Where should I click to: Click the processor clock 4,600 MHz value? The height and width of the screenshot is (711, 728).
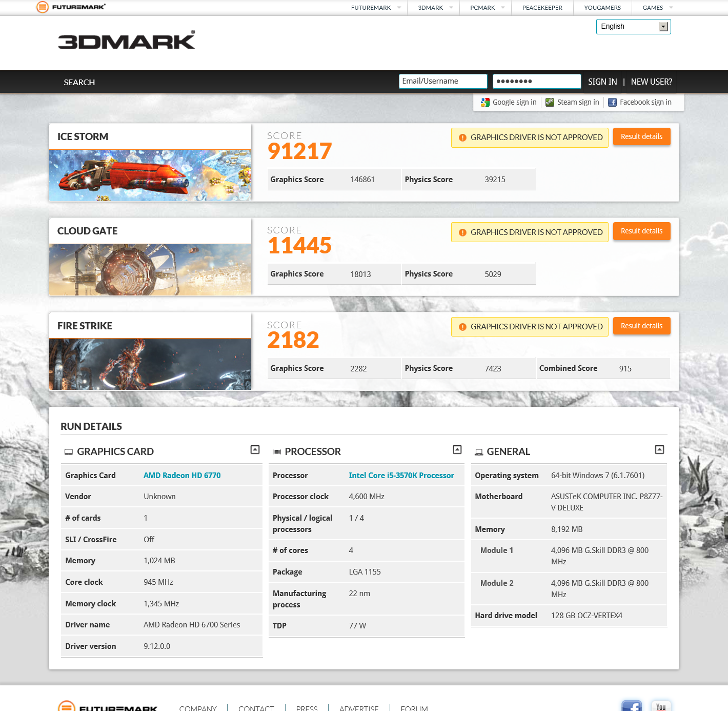(367, 497)
